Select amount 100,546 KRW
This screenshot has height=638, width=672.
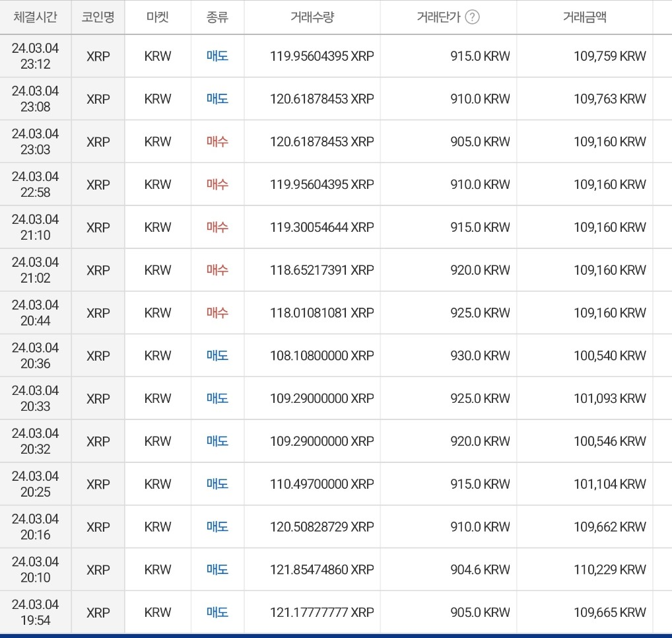click(610, 441)
